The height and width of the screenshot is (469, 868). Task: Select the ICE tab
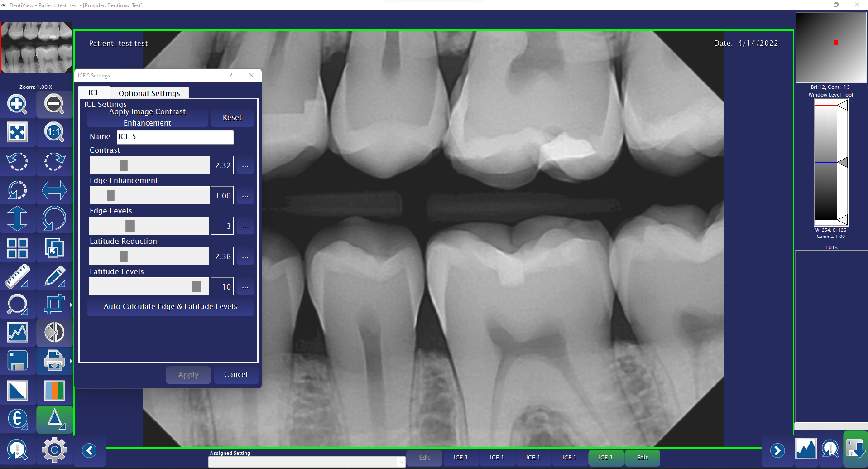pos(94,92)
